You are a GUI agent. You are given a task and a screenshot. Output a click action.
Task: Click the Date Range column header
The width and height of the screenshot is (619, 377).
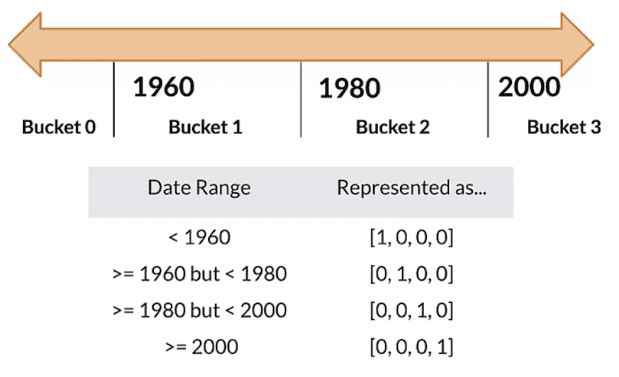tap(199, 188)
